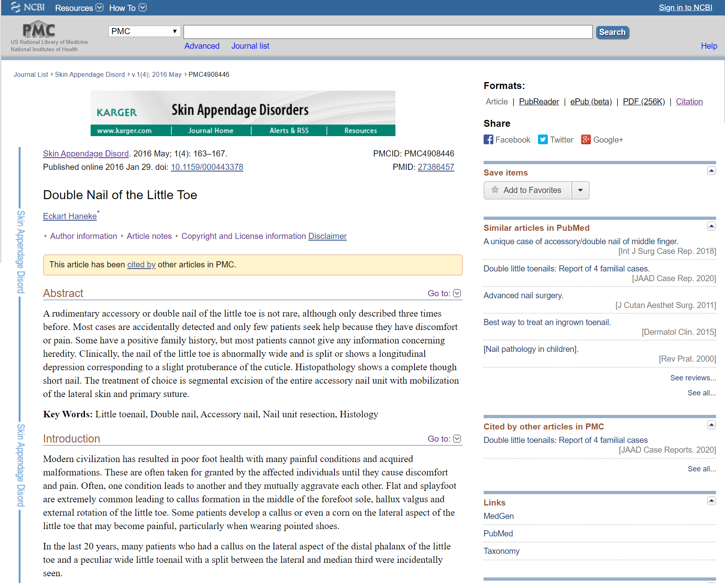725x588 pixels.
Task: Click the cited by link
Action: [141, 265]
